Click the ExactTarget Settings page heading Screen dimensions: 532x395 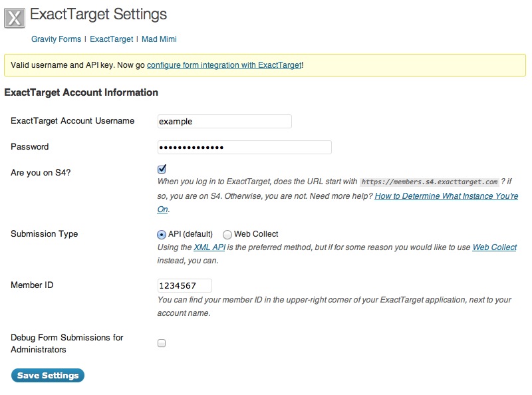point(98,14)
